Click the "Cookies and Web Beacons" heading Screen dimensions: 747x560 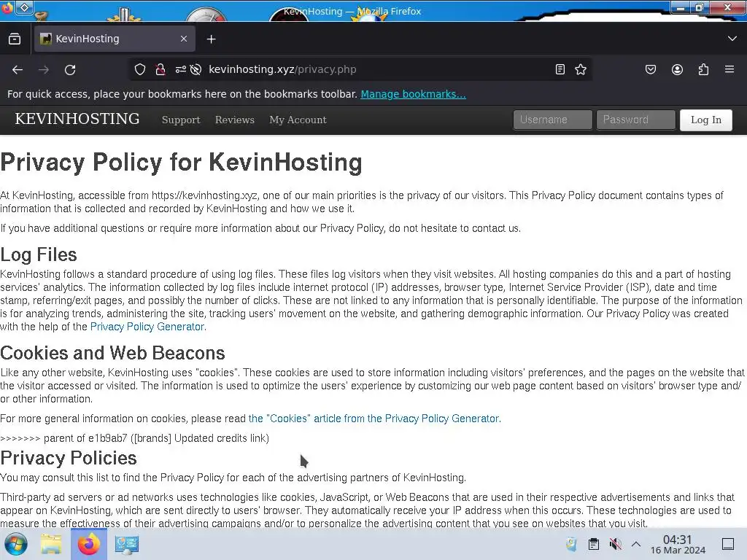pyautogui.click(x=112, y=353)
